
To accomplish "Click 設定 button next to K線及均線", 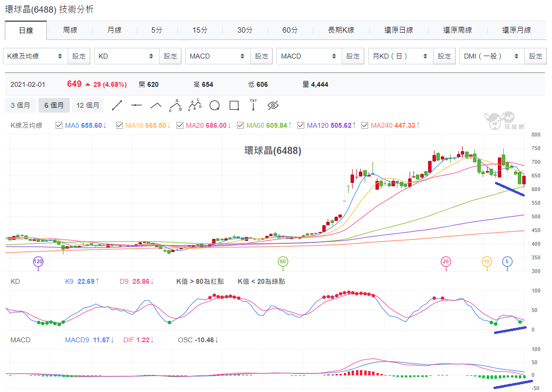I will [x=79, y=56].
